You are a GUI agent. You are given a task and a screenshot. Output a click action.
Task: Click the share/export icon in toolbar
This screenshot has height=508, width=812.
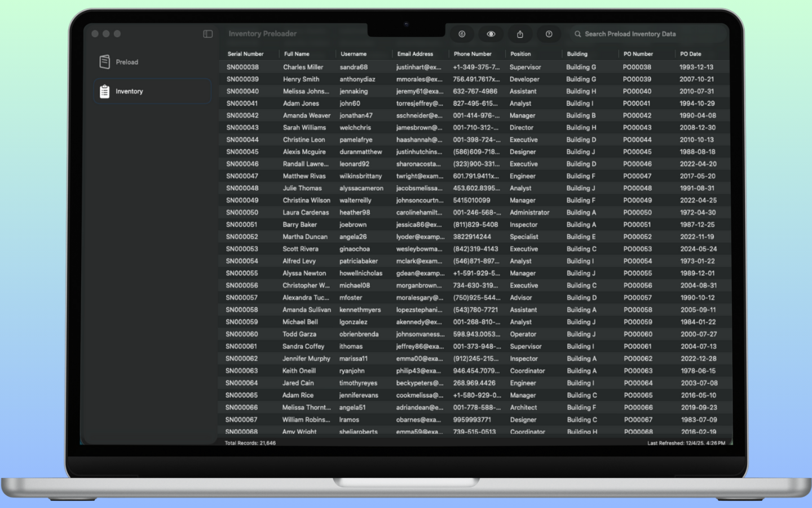[x=520, y=34]
